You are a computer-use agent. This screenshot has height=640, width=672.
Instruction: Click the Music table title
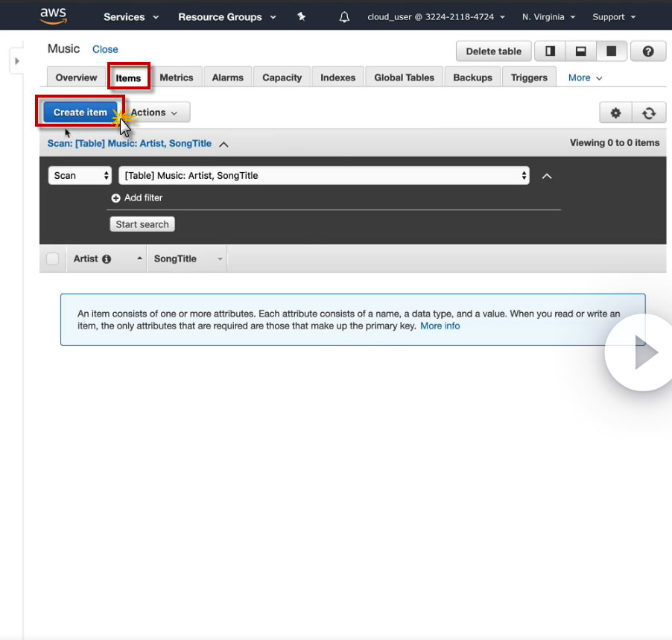point(63,48)
